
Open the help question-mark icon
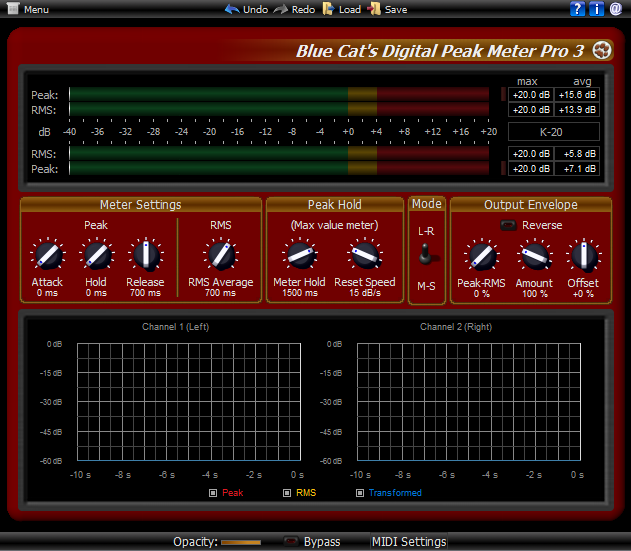(577, 9)
